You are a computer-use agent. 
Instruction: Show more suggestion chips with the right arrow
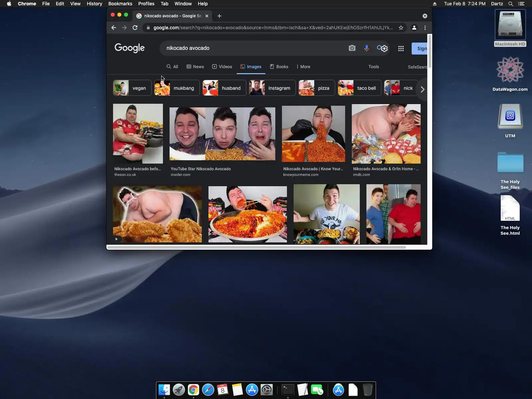(x=423, y=89)
